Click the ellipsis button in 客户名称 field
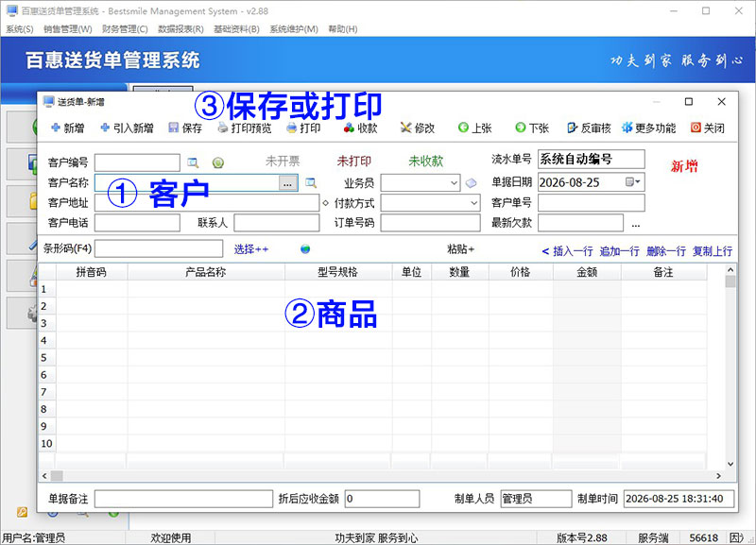 click(287, 183)
